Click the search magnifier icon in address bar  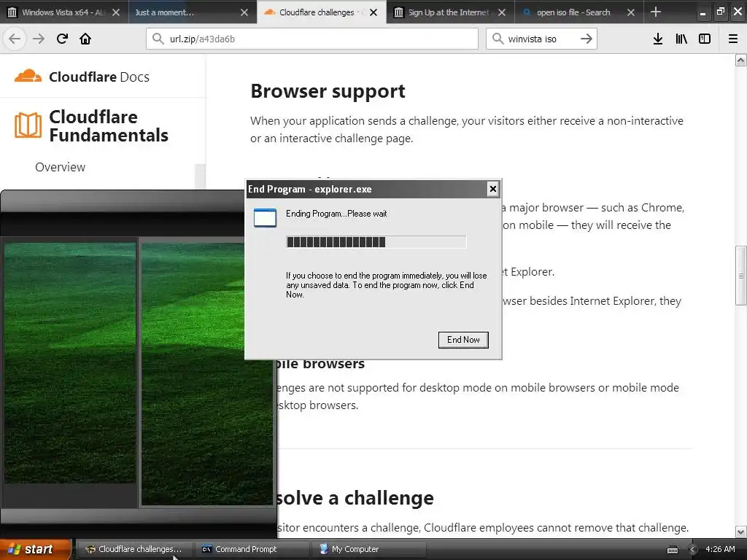tap(158, 39)
